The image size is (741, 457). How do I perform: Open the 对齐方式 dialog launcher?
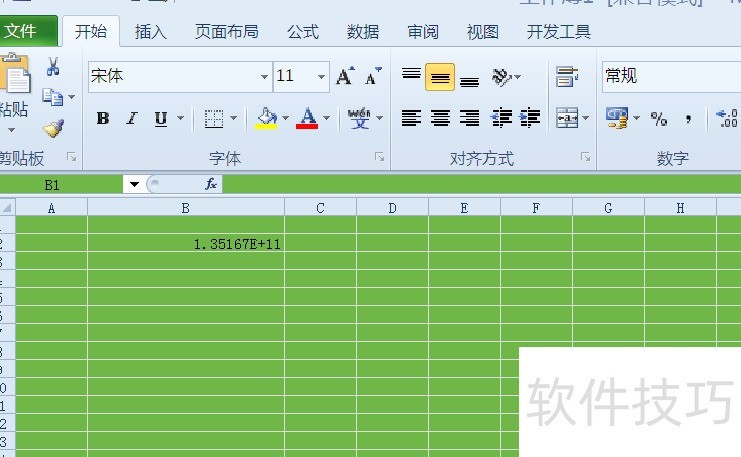[585, 157]
